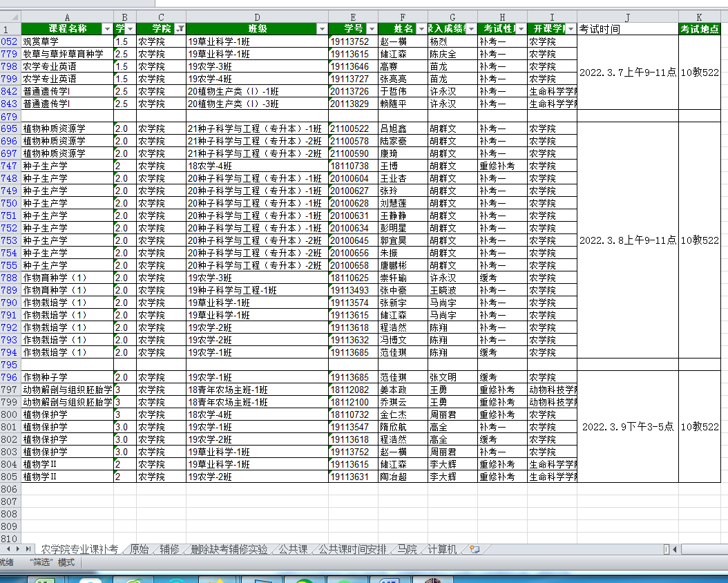Click horizontal scrollbar right arrow
Image resolution: width=728 pixels, height=583 pixels.
coord(722,549)
